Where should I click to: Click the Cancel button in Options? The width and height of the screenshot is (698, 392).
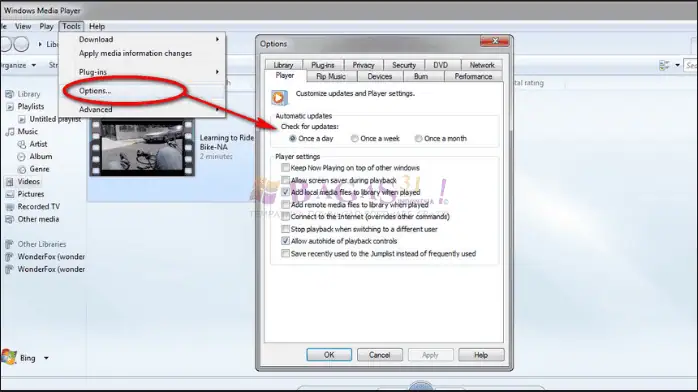(380, 355)
